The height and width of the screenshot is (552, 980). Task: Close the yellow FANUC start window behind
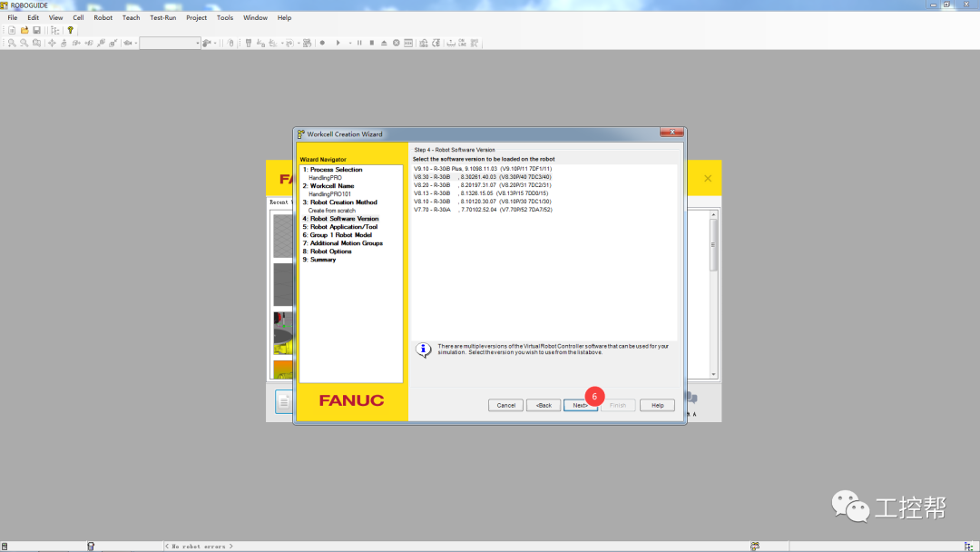click(x=708, y=178)
